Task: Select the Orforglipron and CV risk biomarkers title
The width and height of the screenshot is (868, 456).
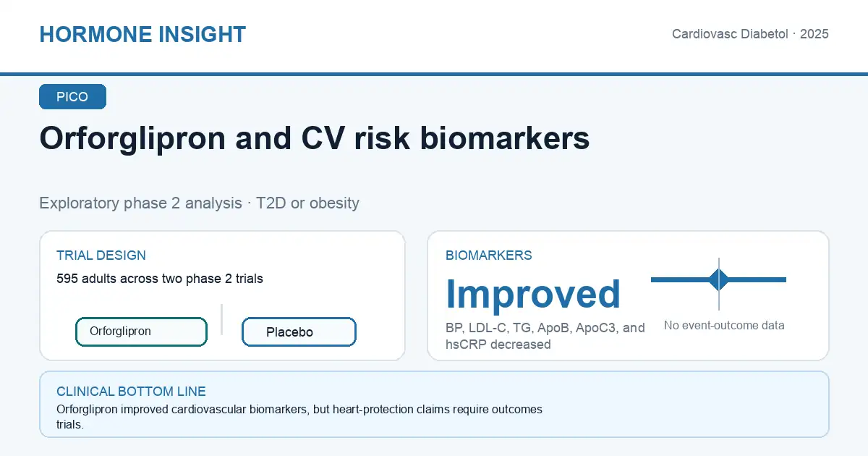Action: tap(314, 138)
